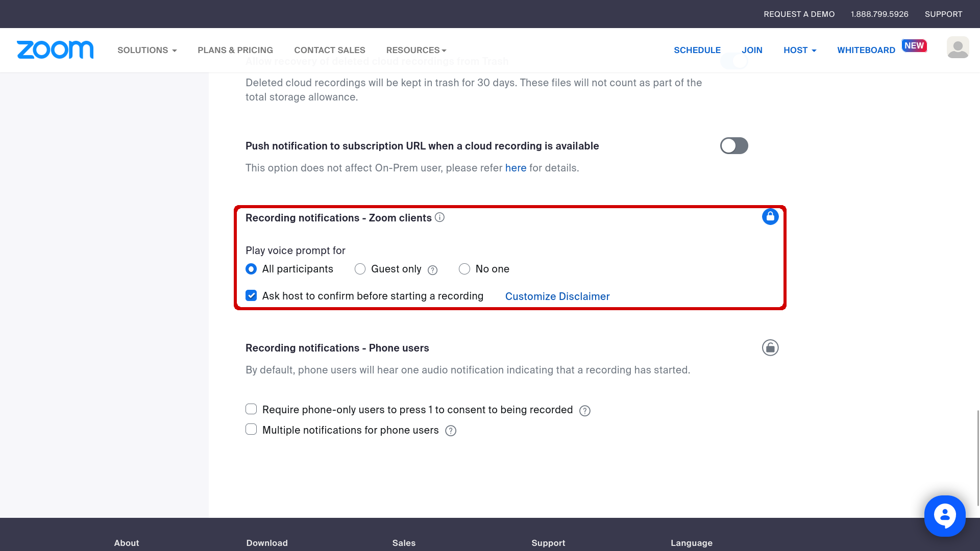The height and width of the screenshot is (551, 980).
Task: Click help icon next to Guest only
Action: click(x=432, y=270)
